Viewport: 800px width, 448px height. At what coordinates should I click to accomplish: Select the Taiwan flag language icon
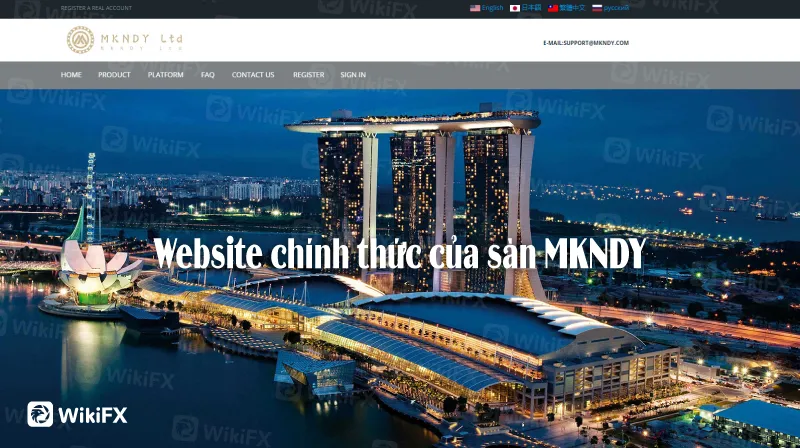pos(553,8)
